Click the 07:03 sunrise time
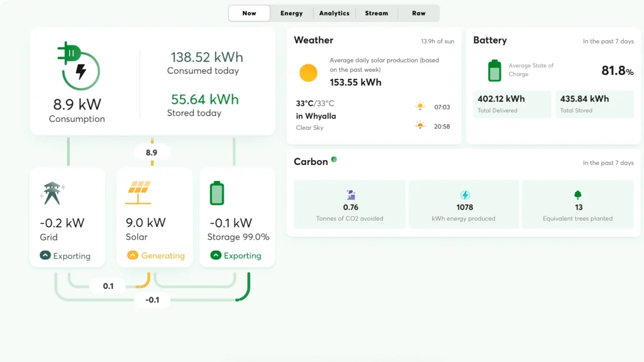The height and width of the screenshot is (362, 644). 442,107
